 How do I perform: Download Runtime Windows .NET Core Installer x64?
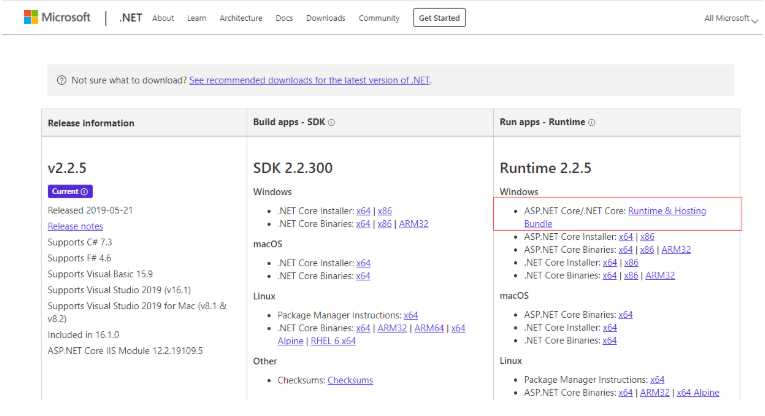click(610, 262)
